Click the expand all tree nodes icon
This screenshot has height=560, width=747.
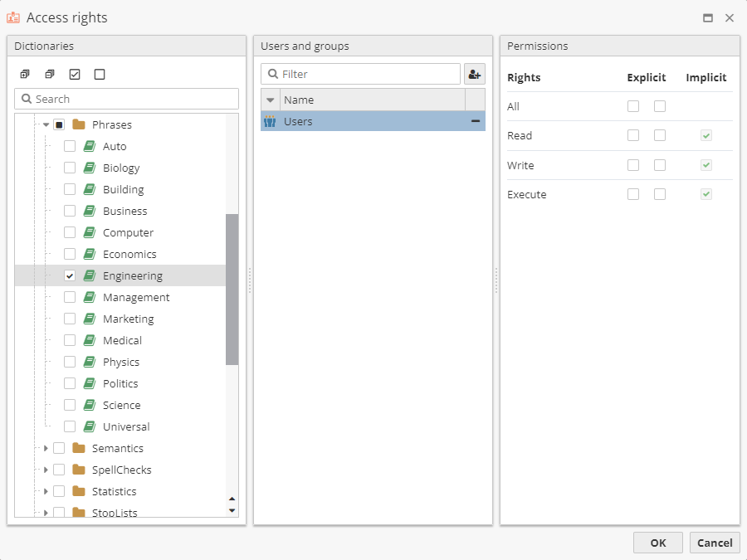[x=25, y=75]
